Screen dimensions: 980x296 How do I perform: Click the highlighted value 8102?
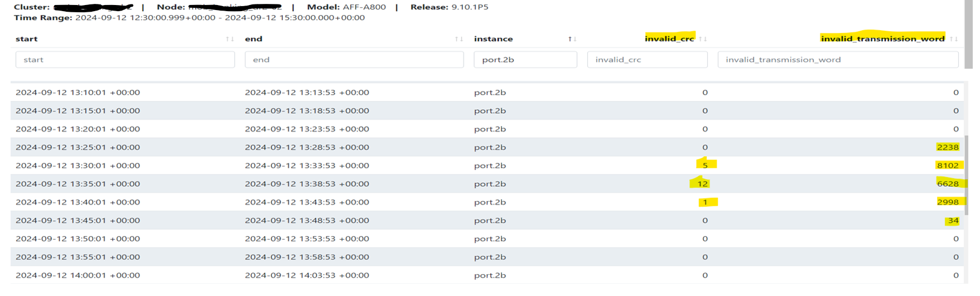(x=947, y=166)
